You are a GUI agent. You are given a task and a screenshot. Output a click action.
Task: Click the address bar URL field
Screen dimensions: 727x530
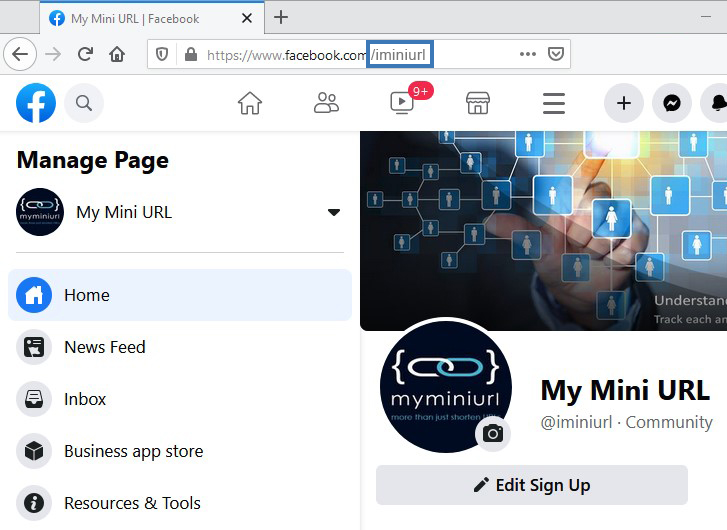[358, 55]
